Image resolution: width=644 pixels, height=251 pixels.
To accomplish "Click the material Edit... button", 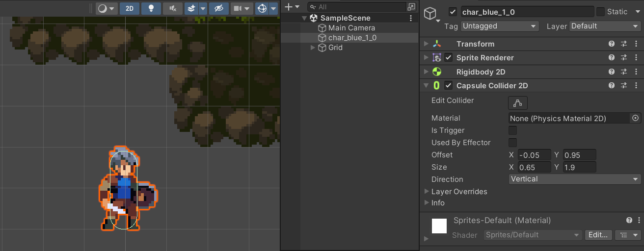I will [598, 235].
